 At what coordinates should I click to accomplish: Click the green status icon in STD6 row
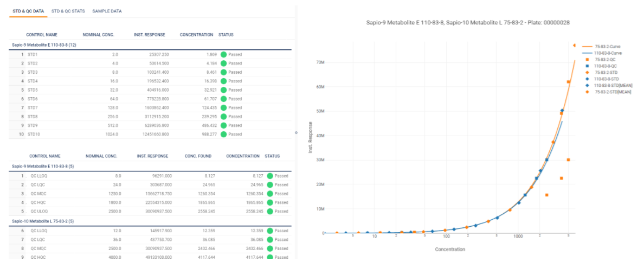coord(223,99)
